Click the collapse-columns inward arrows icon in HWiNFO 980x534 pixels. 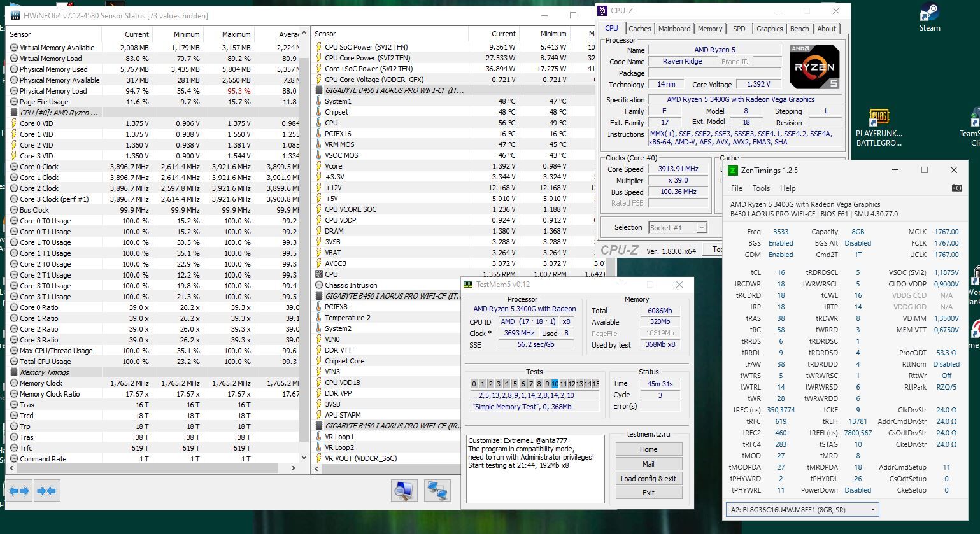(47, 491)
